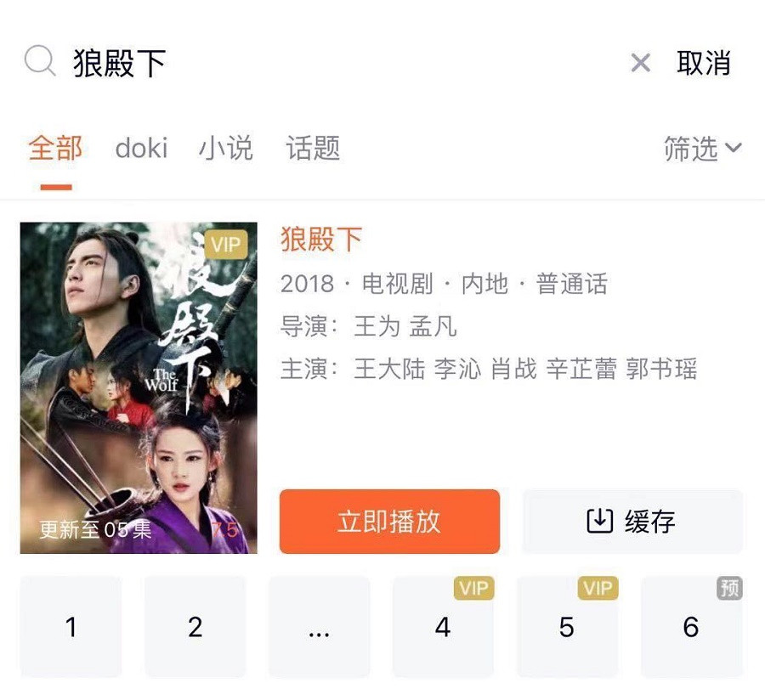Tap the VIP badge on the poster
The width and height of the screenshot is (765, 700).
point(226,245)
